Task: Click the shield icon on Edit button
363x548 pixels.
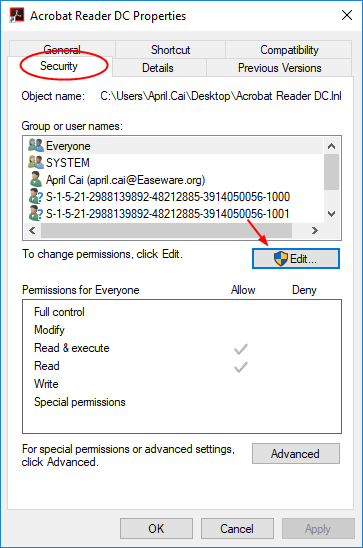Action: click(x=281, y=259)
